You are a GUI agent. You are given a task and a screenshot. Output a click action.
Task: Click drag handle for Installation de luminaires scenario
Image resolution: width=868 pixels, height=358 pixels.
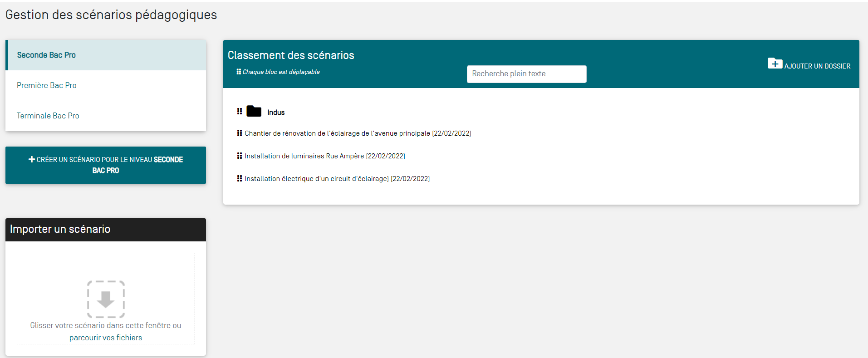coord(240,156)
